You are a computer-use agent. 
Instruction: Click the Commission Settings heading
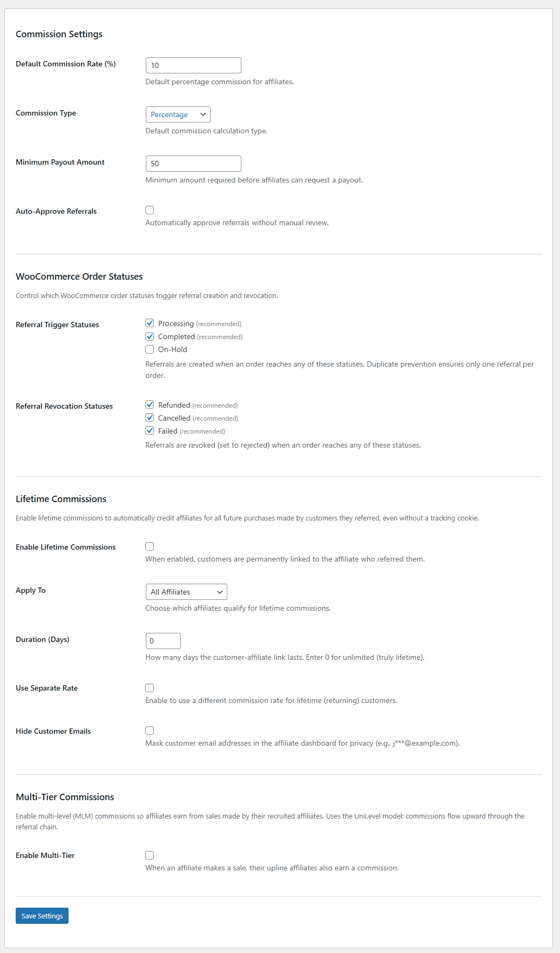click(x=59, y=34)
